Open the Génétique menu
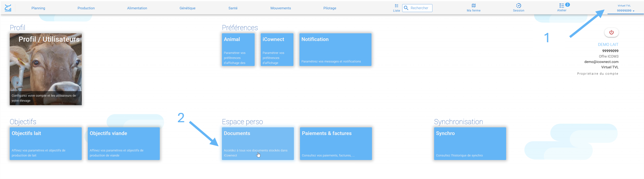Image resolution: width=644 pixels, height=179 pixels. (x=188, y=8)
